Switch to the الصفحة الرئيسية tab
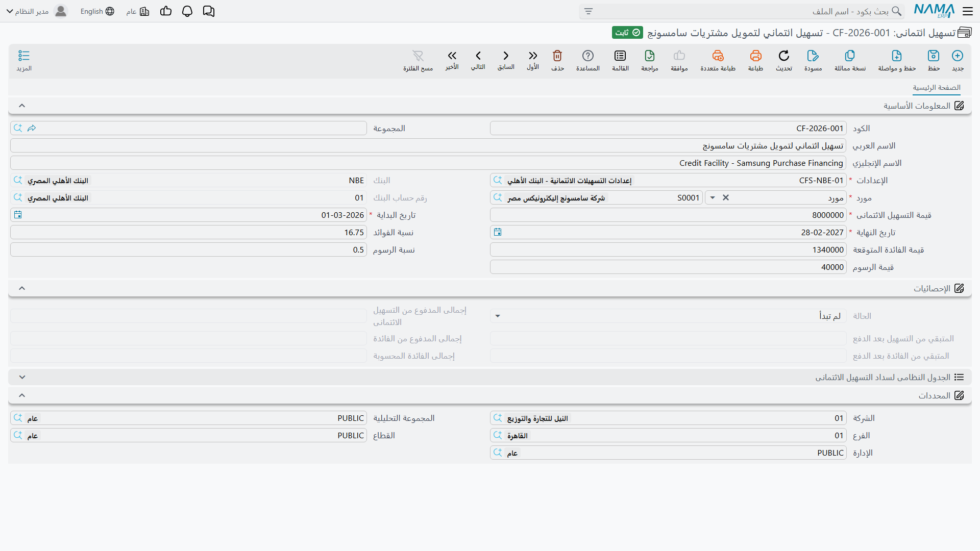 pos(937,88)
